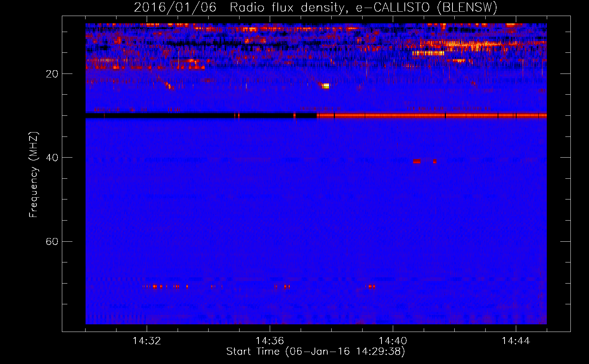The height and width of the screenshot is (364, 589).
Task: Click the bright yellow burst in the spectrogram
Action: (325, 86)
